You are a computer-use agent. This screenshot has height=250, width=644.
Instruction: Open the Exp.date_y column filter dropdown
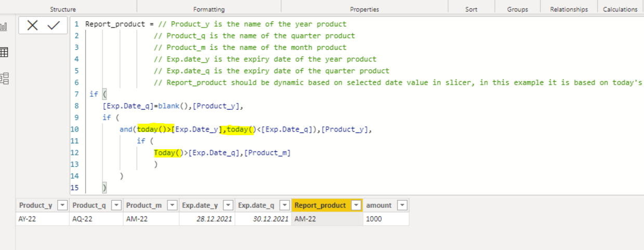pos(227,205)
